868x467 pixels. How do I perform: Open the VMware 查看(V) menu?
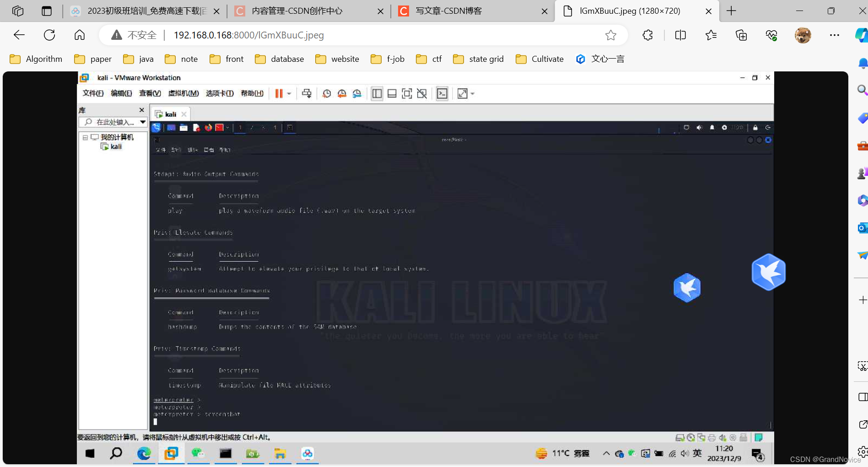click(150, 93)
